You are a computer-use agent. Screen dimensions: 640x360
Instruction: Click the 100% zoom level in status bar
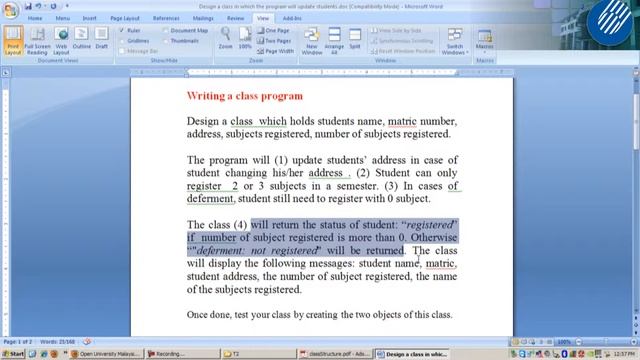tap(564, 342)
